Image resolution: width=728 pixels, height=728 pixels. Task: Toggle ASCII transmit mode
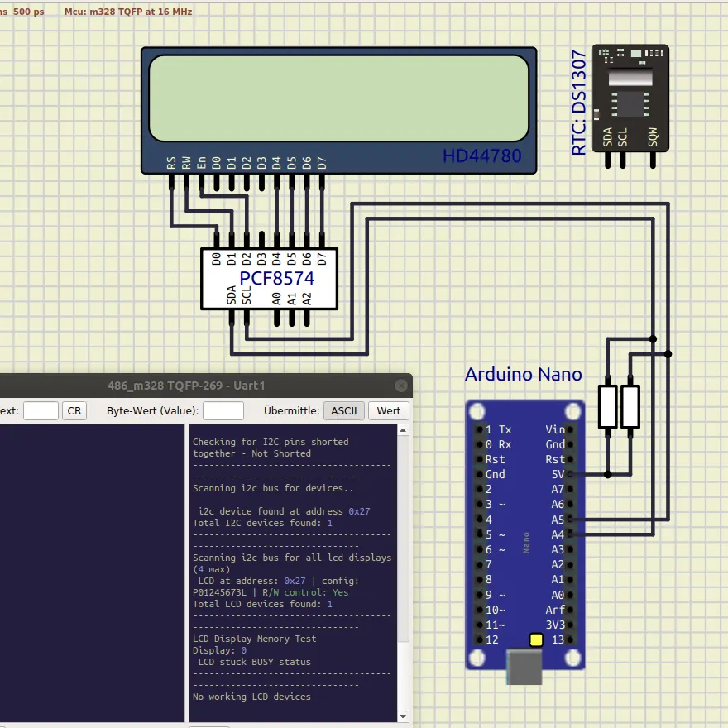tap(344, 411)
